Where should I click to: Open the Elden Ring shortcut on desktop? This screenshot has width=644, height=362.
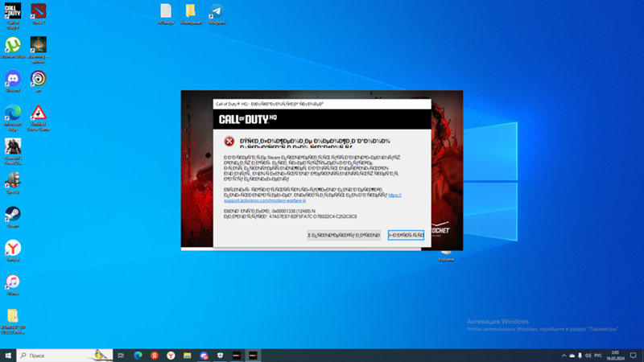coord(38,50)
